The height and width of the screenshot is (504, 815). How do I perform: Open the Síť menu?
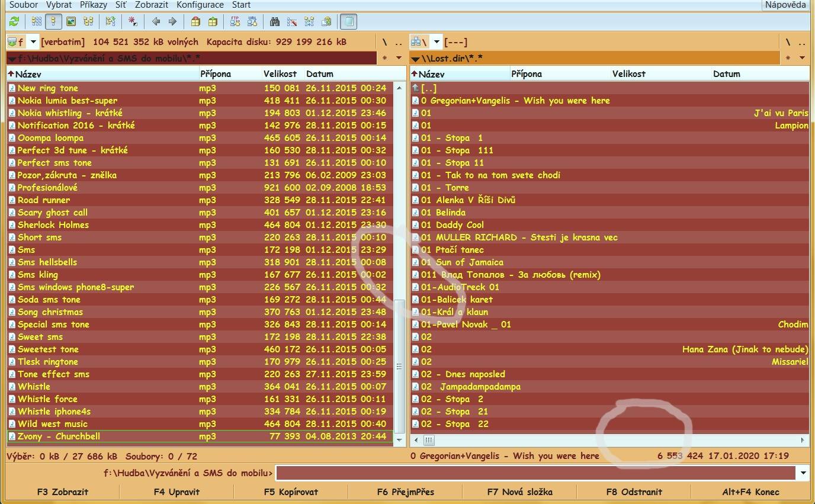click(120, 5)
